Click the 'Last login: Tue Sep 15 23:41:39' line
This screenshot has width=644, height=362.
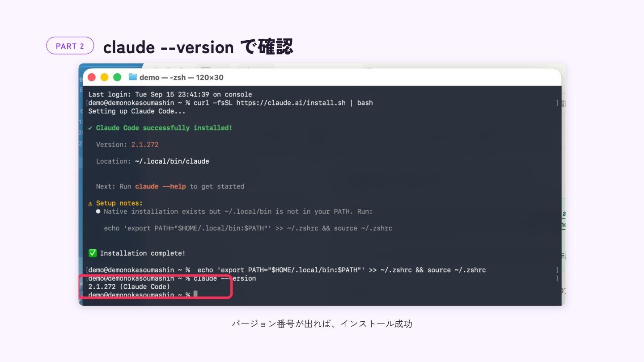pos(170,94)
